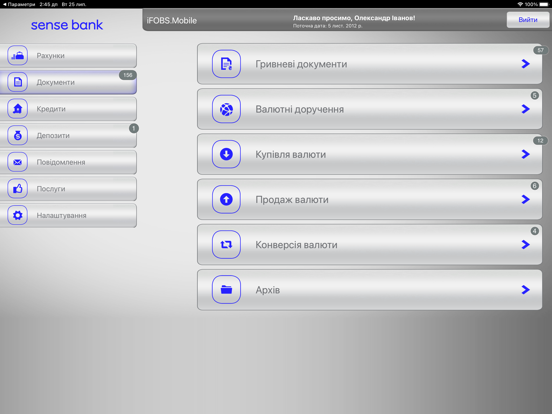Select the Документи sidebar icon
The image size is (552, 414).
18,82
